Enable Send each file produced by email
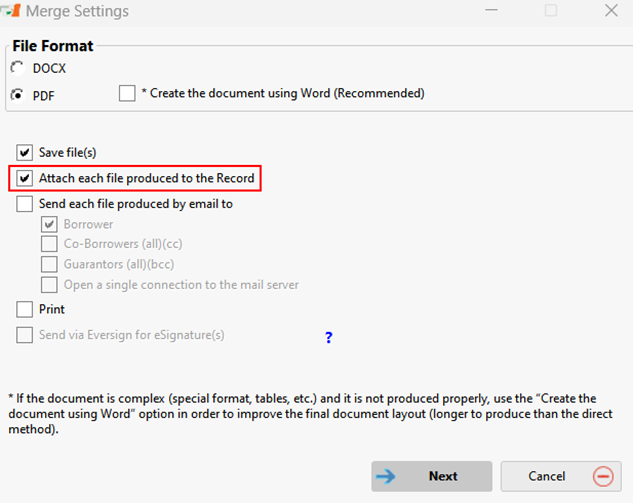This screenshot has height=503, width=633. (x=25, y=204)
